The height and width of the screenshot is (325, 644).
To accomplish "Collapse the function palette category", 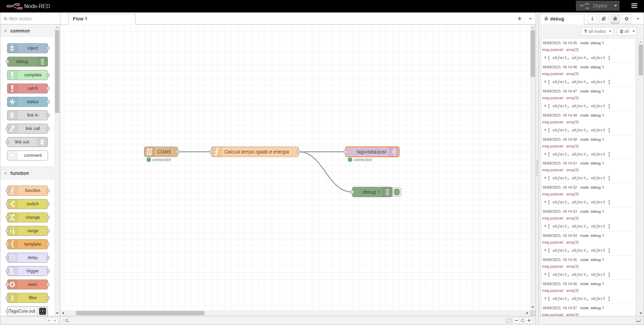I will pyautogui.click(x=5, y=173).
